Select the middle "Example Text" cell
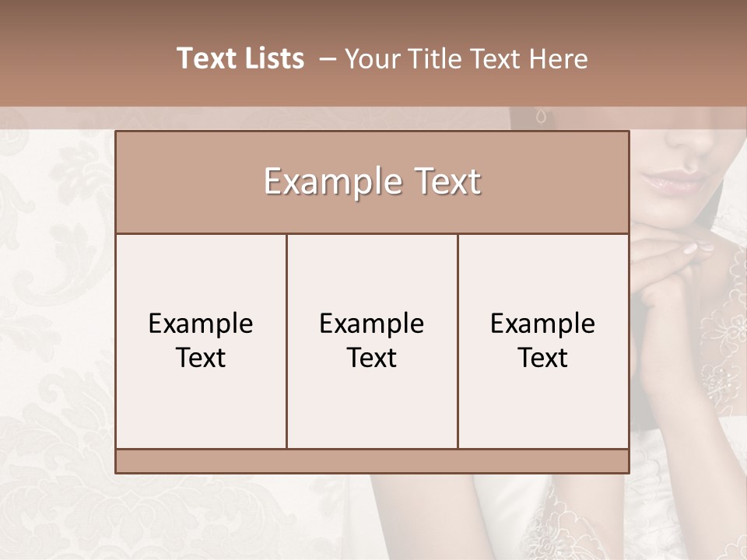Image resolution: width=747 pixels, height=560 pixels. coord(372,341)
